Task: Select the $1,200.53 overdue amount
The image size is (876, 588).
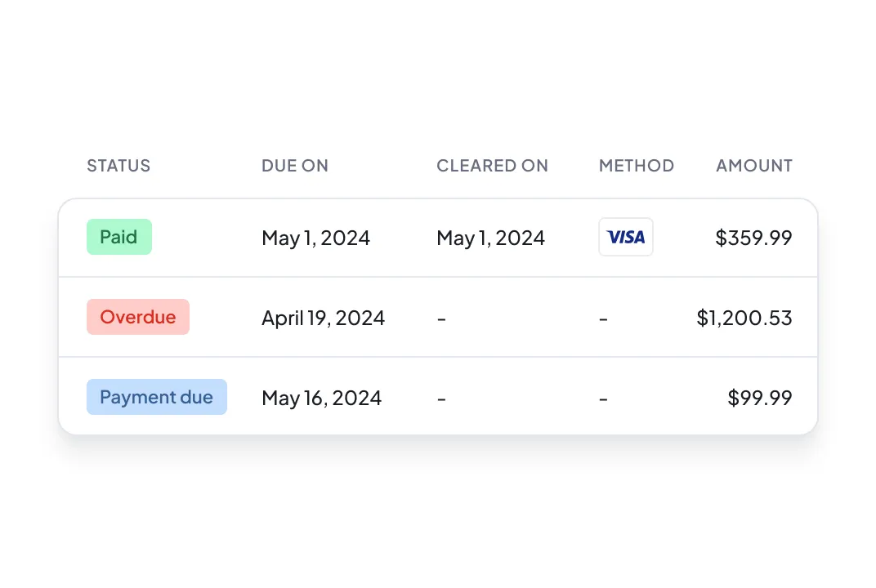Action: (744, 318)
